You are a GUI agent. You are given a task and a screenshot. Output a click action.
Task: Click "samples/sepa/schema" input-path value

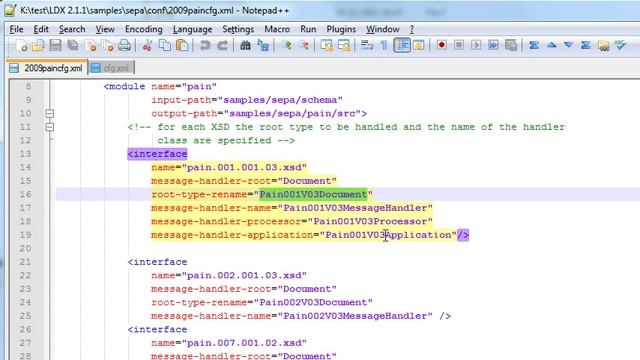pos(280,100)
